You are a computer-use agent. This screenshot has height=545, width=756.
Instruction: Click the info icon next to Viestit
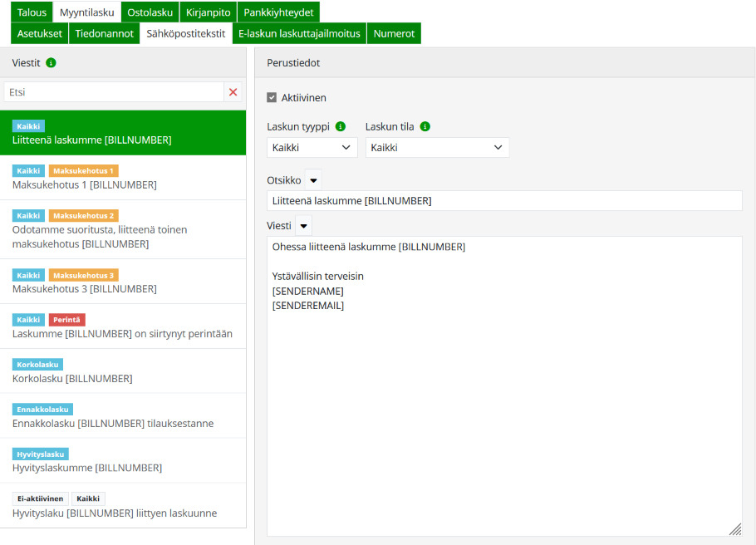point(52,62)
